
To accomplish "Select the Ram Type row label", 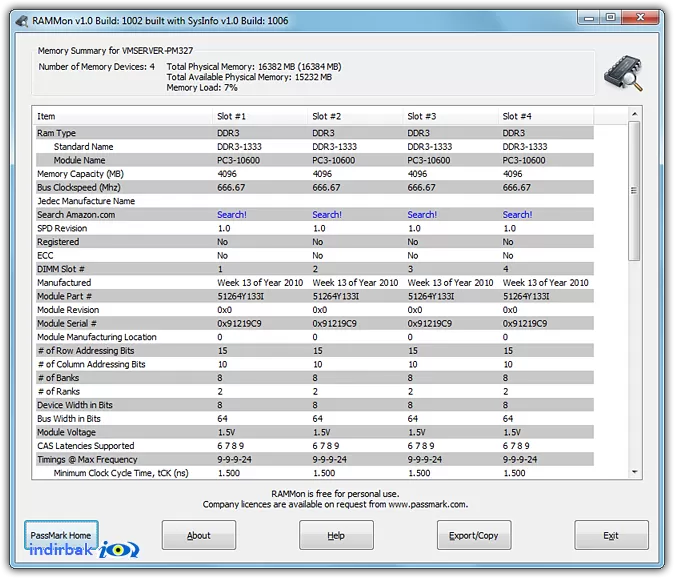I will pos(56,133).
